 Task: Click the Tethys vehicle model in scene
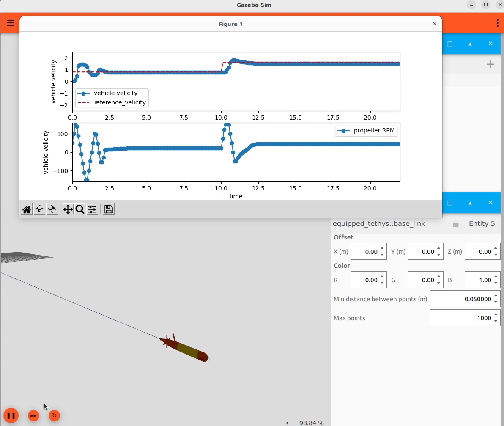point(184,348)
